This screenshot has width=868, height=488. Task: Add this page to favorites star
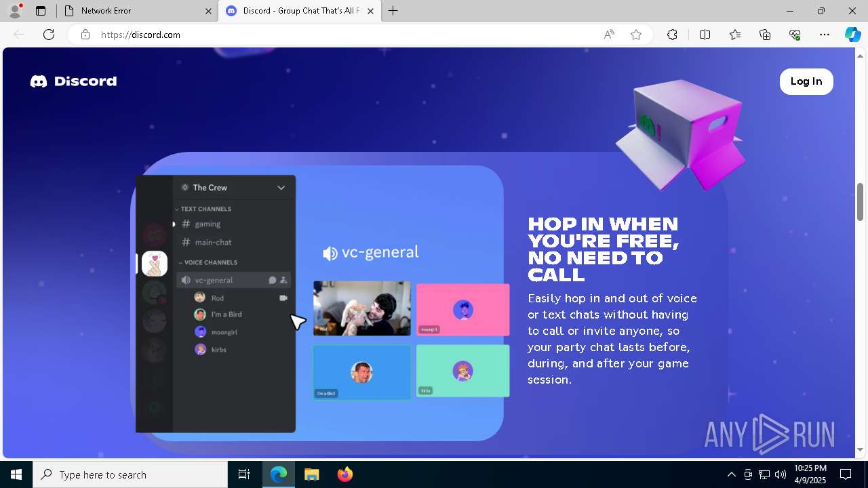(636, 35)
